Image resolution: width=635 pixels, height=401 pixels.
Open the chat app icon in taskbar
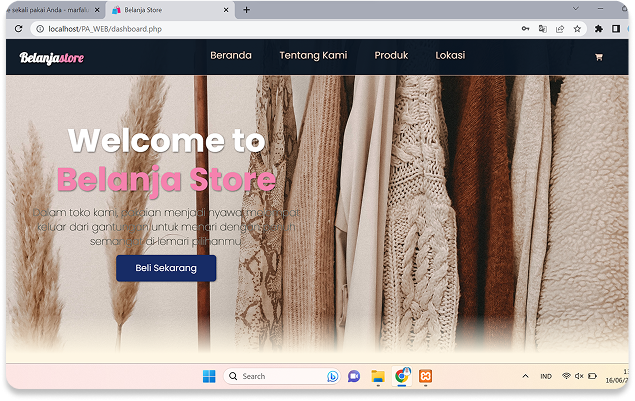pos(353,376)
